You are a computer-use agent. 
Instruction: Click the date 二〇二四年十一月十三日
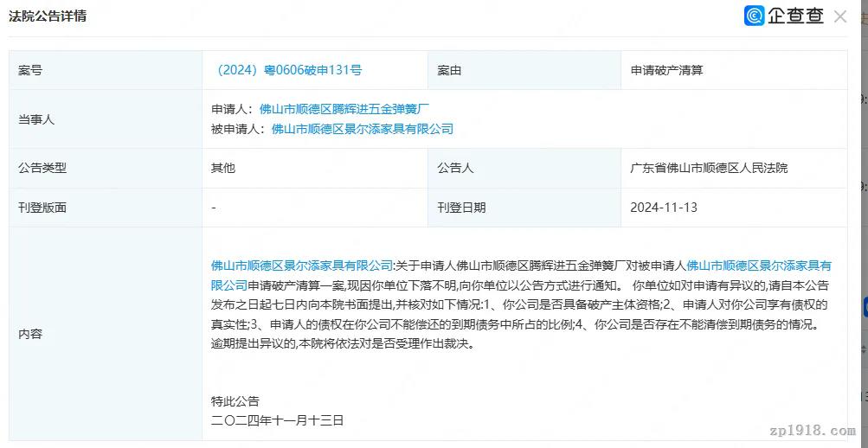(x=278, y=420)
